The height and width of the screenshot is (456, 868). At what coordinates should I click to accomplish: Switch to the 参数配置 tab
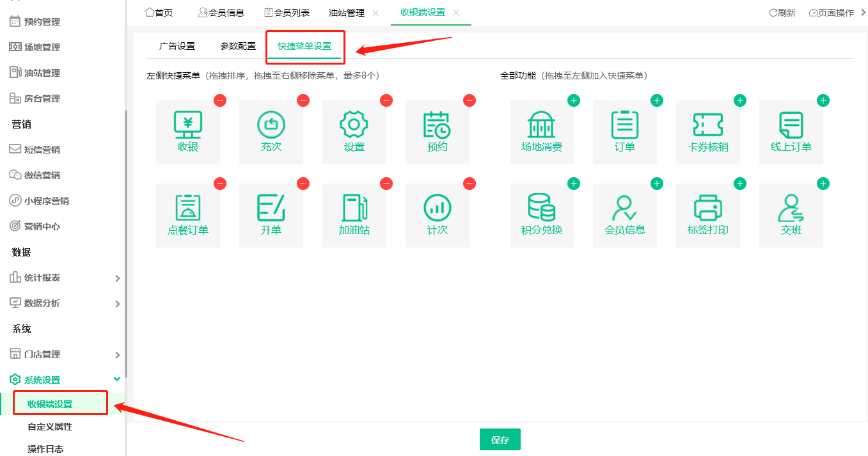(x=237, y=46)
